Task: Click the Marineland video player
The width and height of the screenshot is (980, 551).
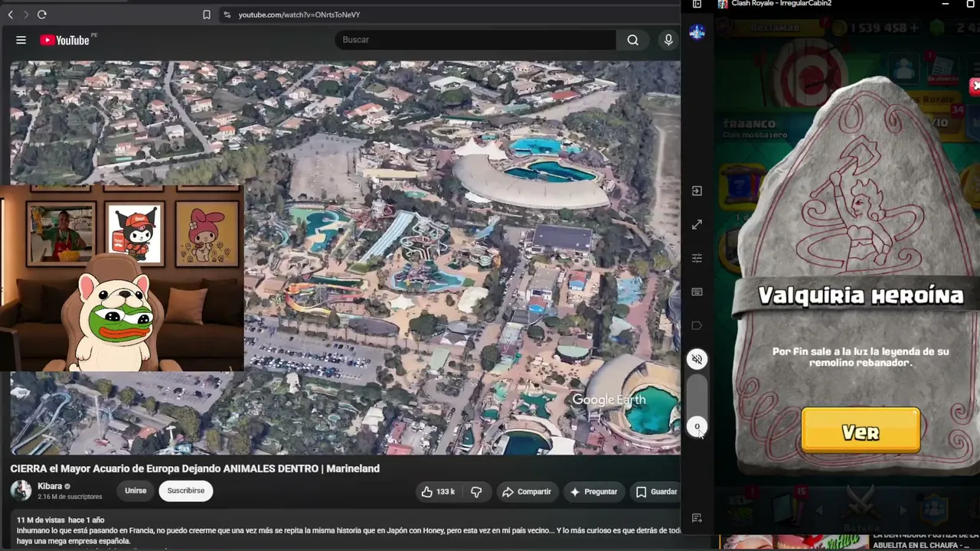Action: click(345, 258)
